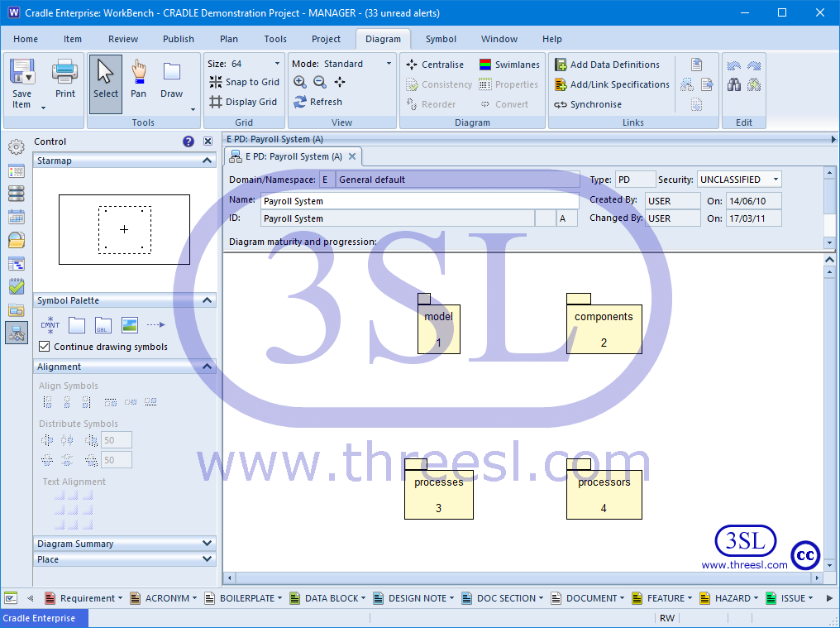
Task: Click the zoom out magnifier icon
Action: (x=320, y=82)
